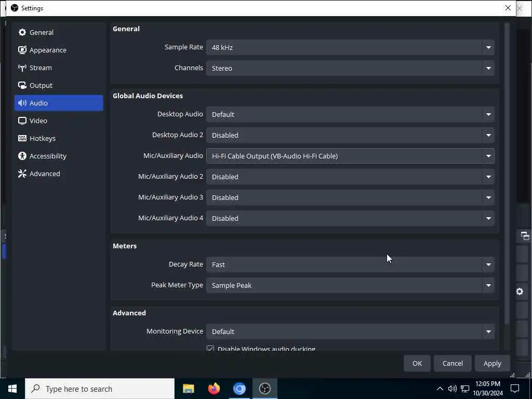Open the Accessibility settings tab
Viewport: 532px width, 399px height.
pos(59,156)
